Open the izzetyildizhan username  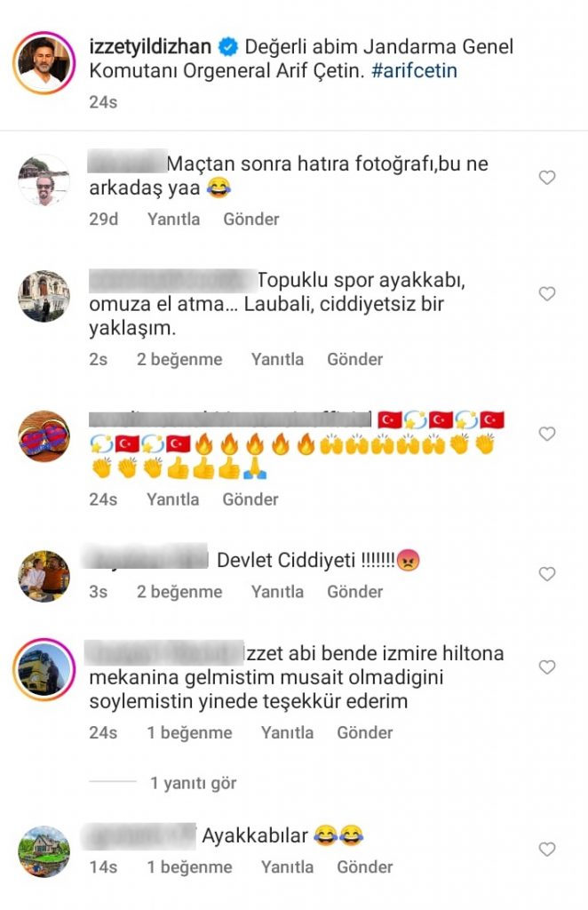pyautogui.click(x=150, y=46)
